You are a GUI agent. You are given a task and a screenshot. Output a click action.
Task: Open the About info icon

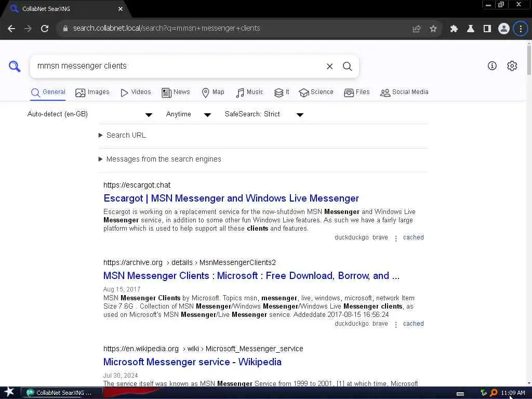(492, 66)
